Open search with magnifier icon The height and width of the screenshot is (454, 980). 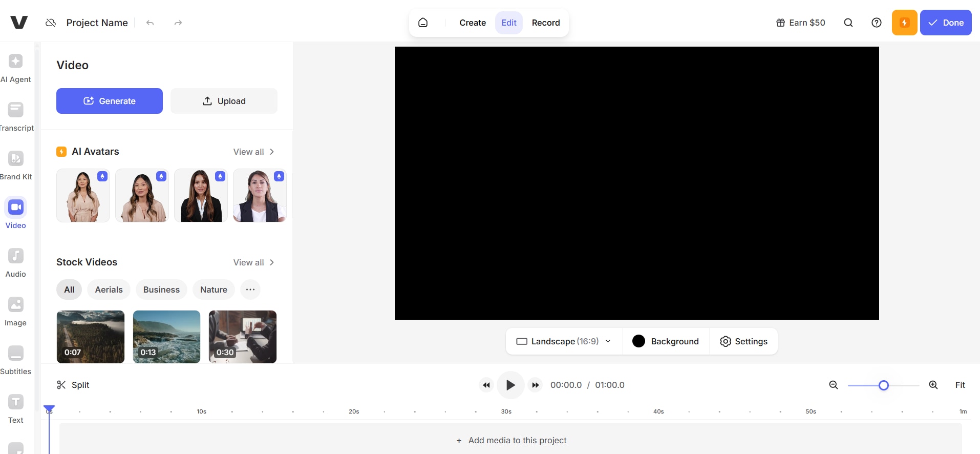[848, 23]
